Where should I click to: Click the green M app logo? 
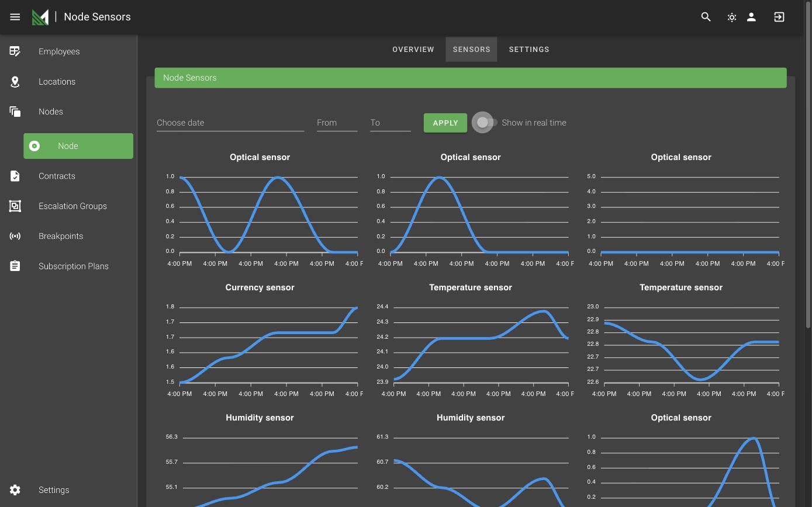[40, 17]
